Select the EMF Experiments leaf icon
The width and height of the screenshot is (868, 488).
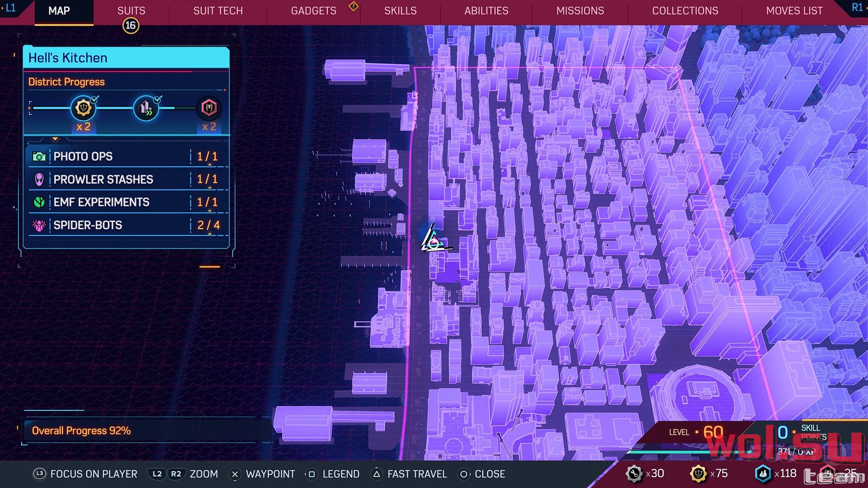point(39,202)
